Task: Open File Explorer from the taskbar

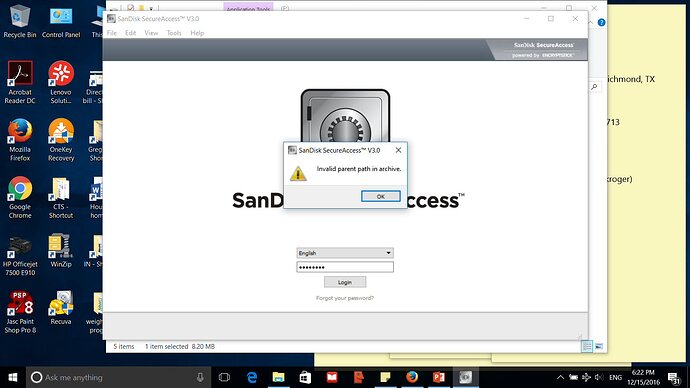Action: (278, 377)
